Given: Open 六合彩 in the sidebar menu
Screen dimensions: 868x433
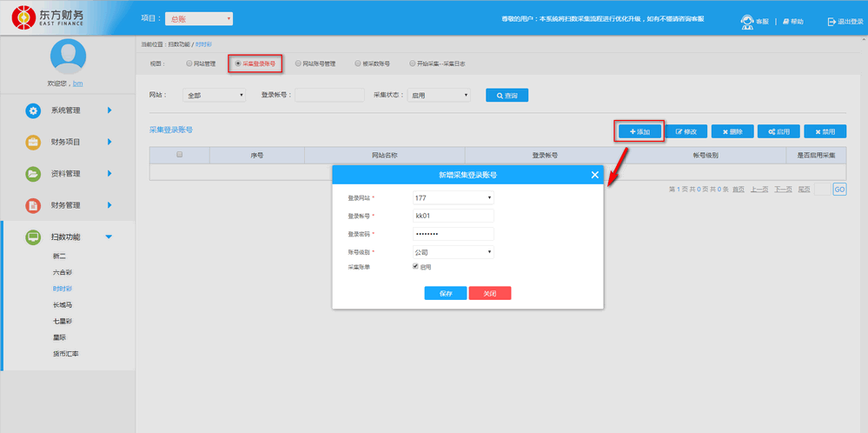Looking at the screenshot, I should point(64,272).
